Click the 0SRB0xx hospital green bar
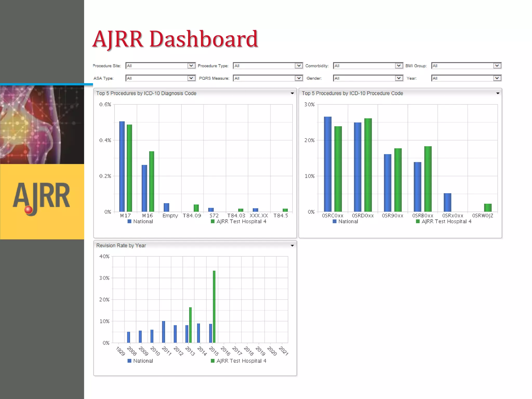The height and width of the screenshot is (399, 532). point(428,179)
